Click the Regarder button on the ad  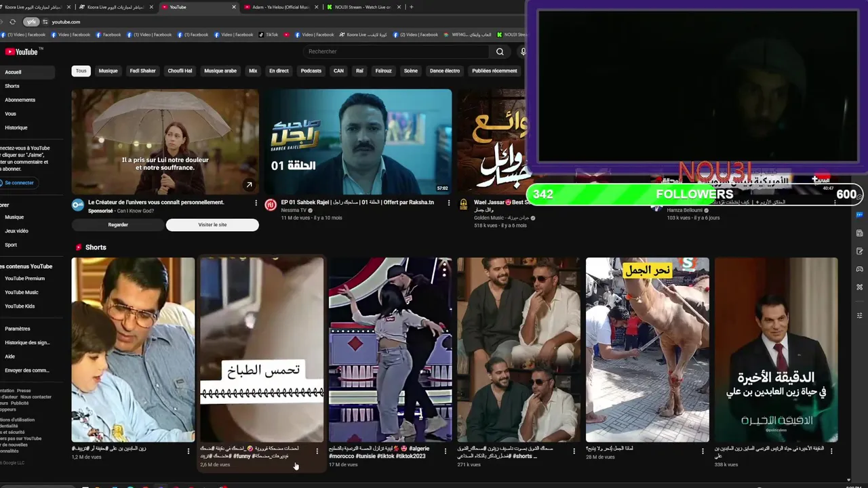[118, 225]
